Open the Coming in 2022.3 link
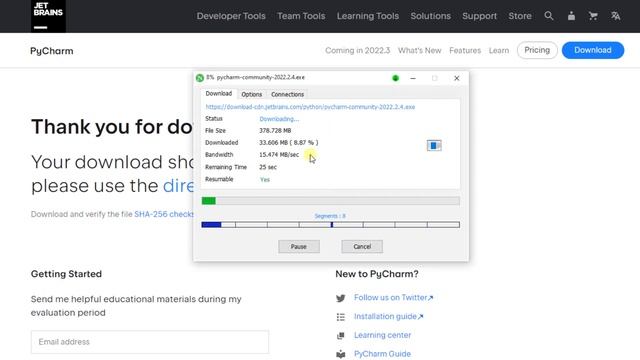 [x=358, y=51]
